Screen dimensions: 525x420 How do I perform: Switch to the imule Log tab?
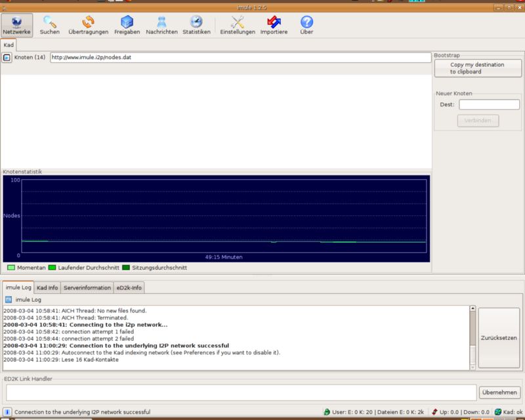[x=18, y=287]
